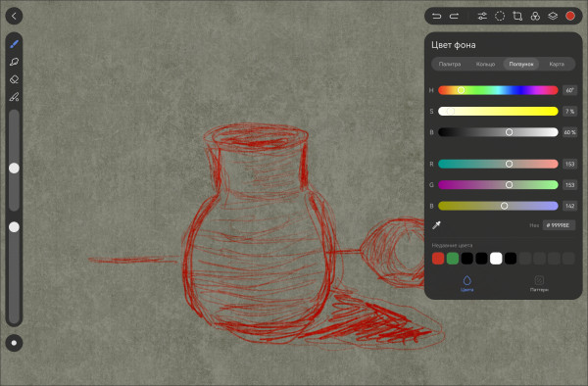The image size is (588, 386).
Task: Activate the dashed circle selection tool
Action: click(x=500, y=16)
